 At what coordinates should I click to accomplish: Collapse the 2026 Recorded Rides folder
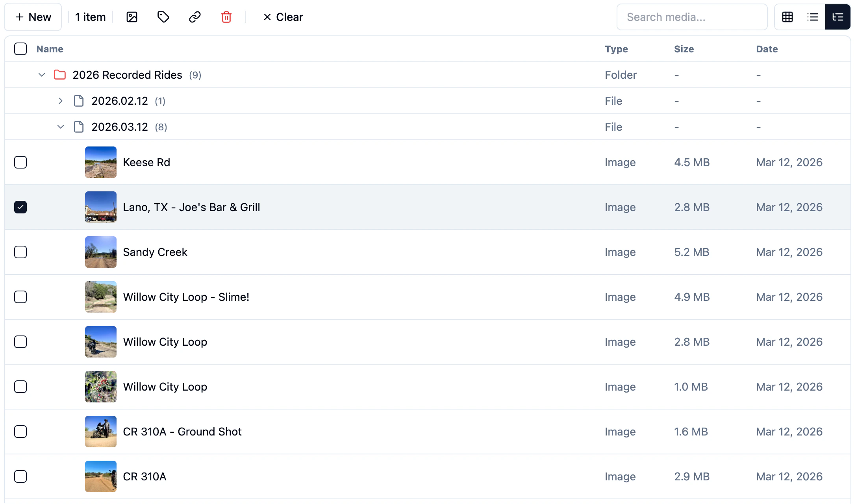click(42, 75)
